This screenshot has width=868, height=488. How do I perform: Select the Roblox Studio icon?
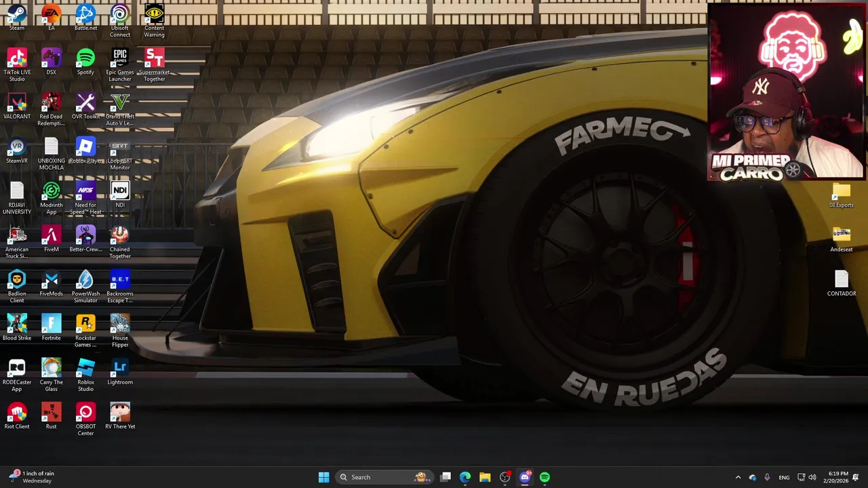pos(85,375)
